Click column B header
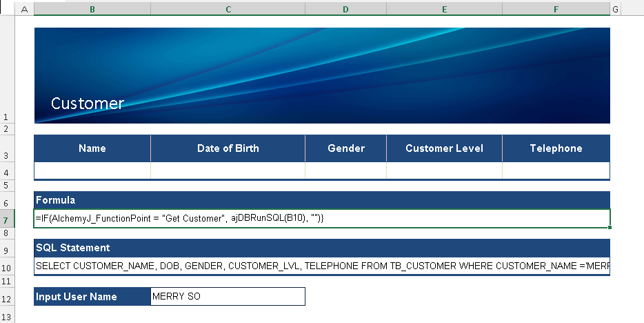This screenshot has width=644, height=323. pos(92,9)
